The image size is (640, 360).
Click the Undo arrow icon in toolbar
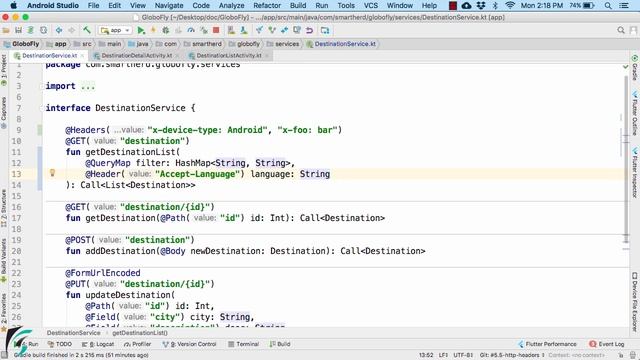(x=309, y=30)
